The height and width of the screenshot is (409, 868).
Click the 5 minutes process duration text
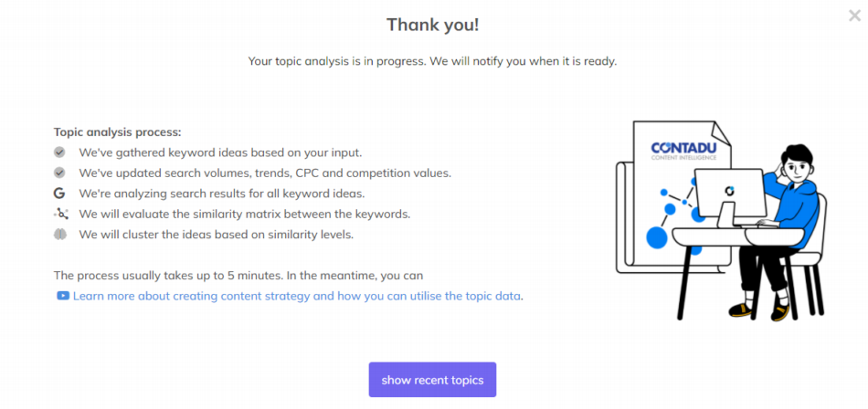point(238,275)
